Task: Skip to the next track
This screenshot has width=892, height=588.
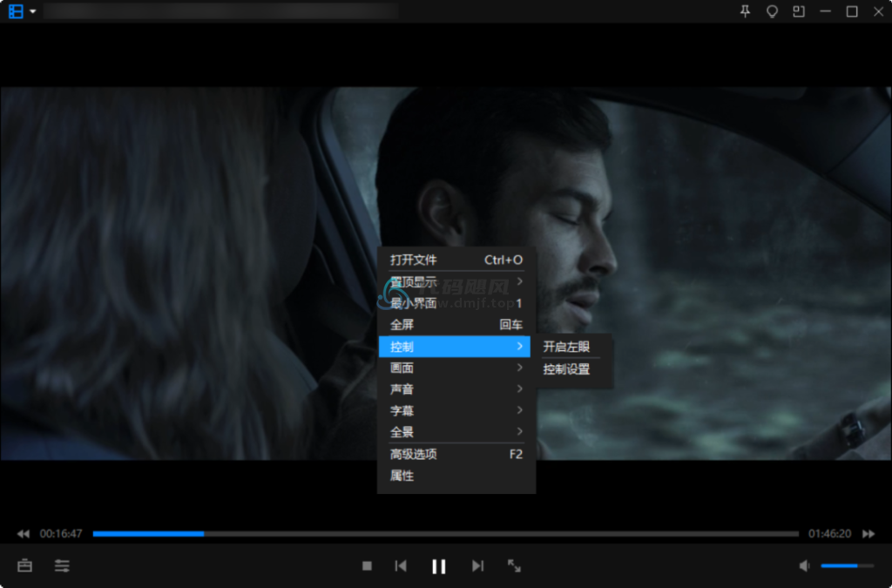Action: tap(477, 566)
